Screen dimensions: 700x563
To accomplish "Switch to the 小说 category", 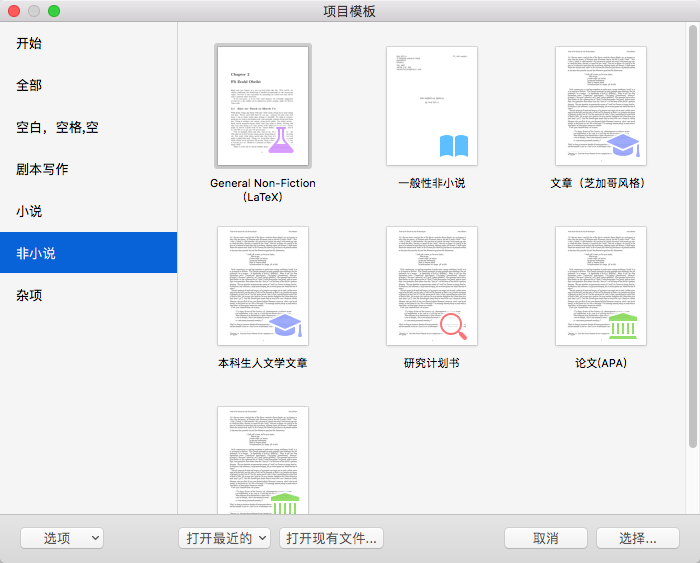I will point(88,211).
